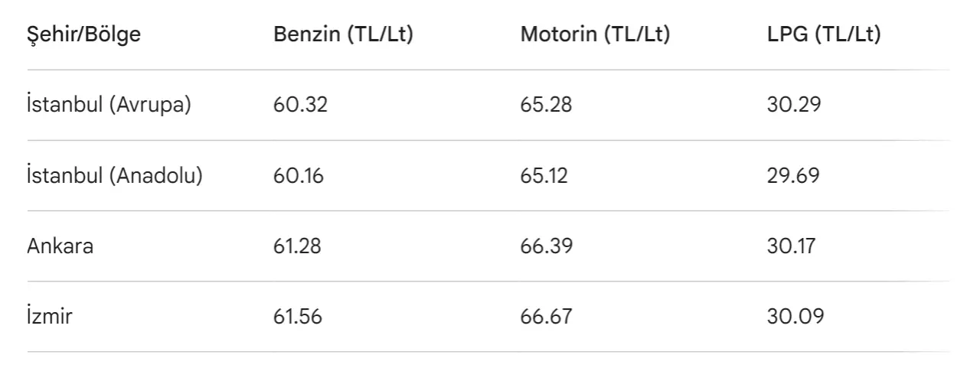Viewport: 980px width, 381px height.
Task: Click the LPG price 30.29
Action: pyautogui.click(x=794, y=105)
